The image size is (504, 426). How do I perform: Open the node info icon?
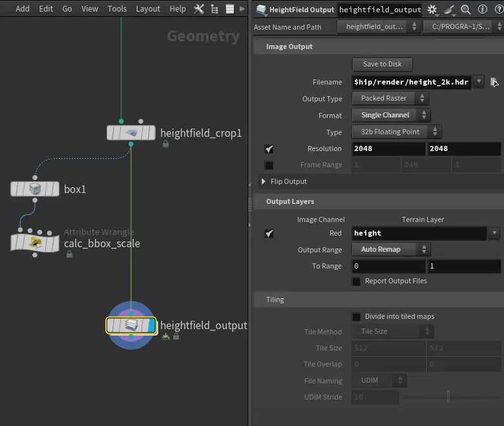[483, 9]
